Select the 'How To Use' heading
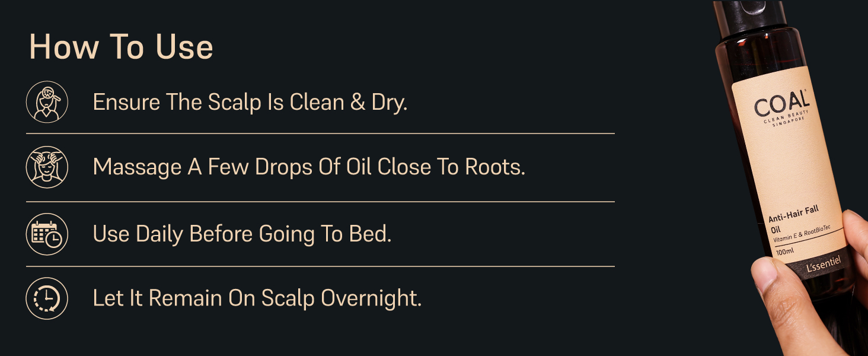 (x=121, y=47)
